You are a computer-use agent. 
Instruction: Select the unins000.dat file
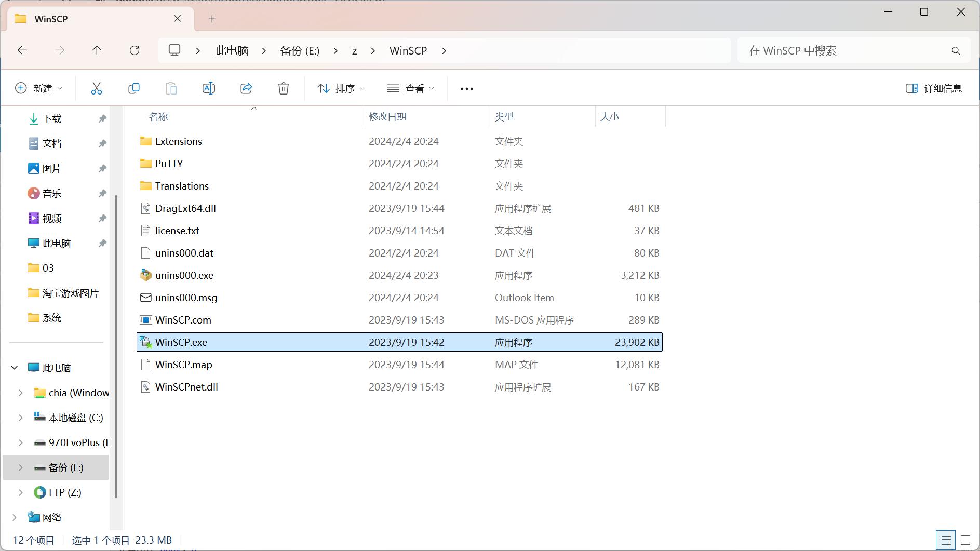(x=184, y=253)
